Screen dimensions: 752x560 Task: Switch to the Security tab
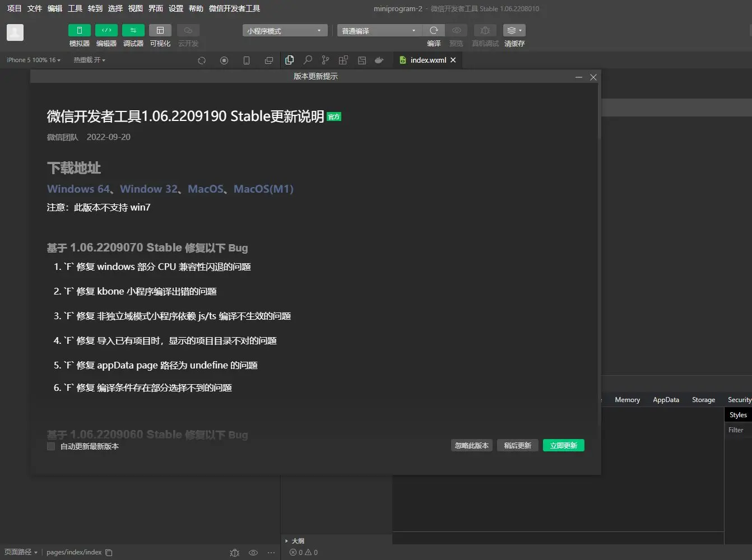(739, 400)
